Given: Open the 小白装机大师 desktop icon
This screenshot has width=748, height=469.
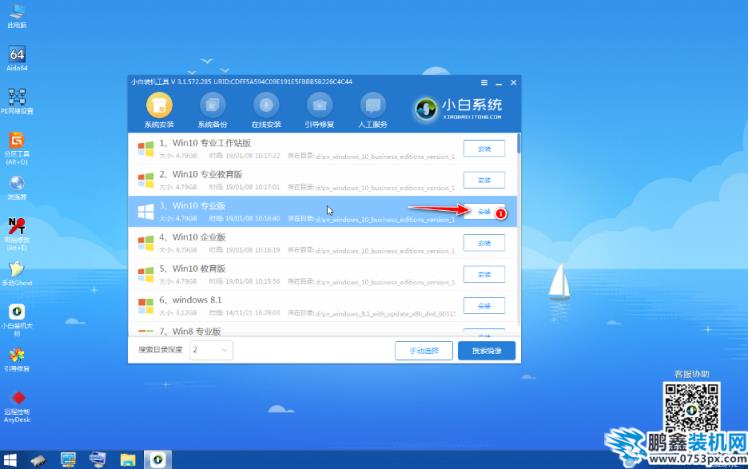Looking at the screenshot, I should tap(17, 320).
